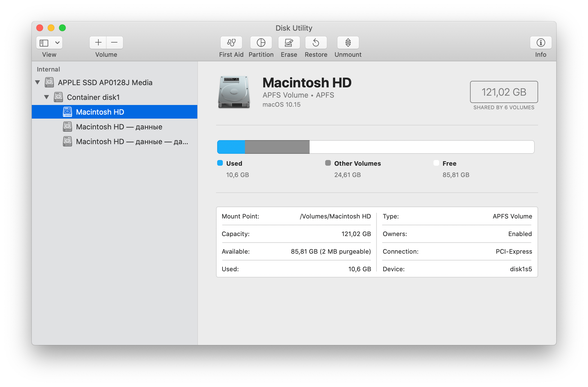Click the 121,02 GB capacity badge
588x387 pixels.
[x=504, y=92]
